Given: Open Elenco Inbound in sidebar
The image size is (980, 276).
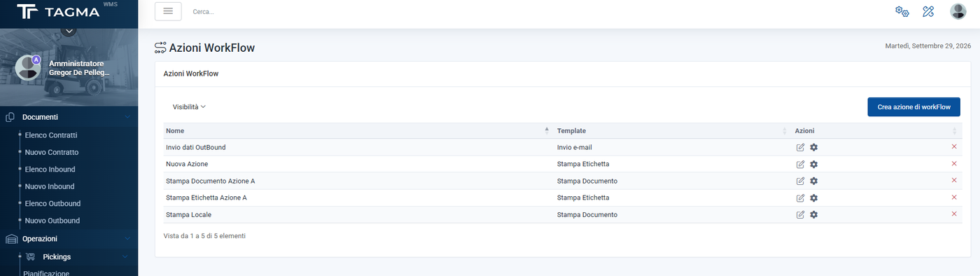Looking at the screenshot, I should pyautogui.click(x=50, y=170).
